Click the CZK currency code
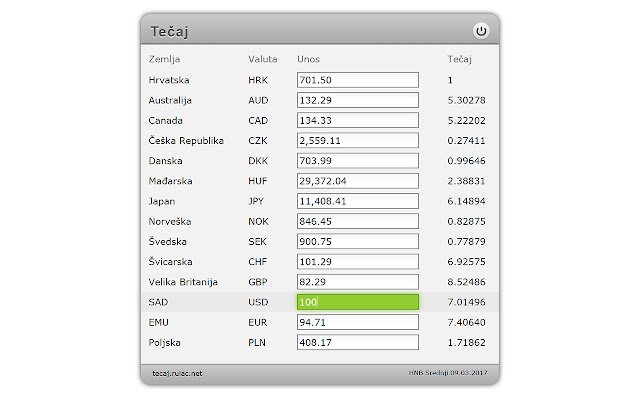 [x=258, y=141]
